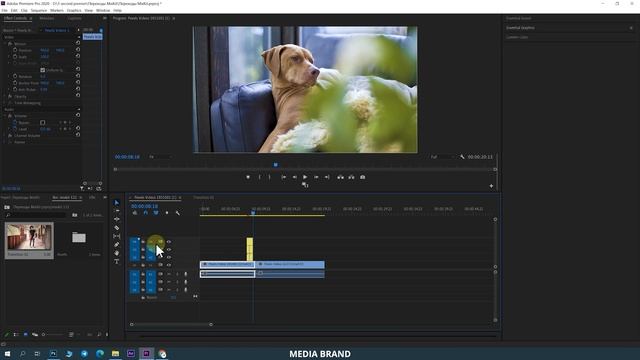Screen dimensions: 640x360
Task: Toggle the audio Bypass checkbox
Action: [x=42, y=122]
